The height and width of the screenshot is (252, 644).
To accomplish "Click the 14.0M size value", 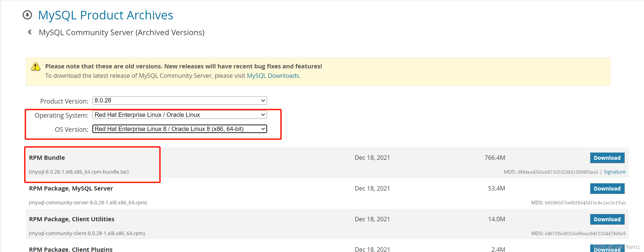I will (x=496, y=219).
